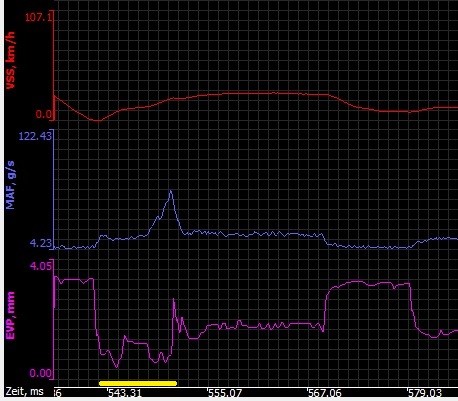This screenshot has height=401, width=458.
Task: Click the peak of the blue MAF curve
Action: 171,190
